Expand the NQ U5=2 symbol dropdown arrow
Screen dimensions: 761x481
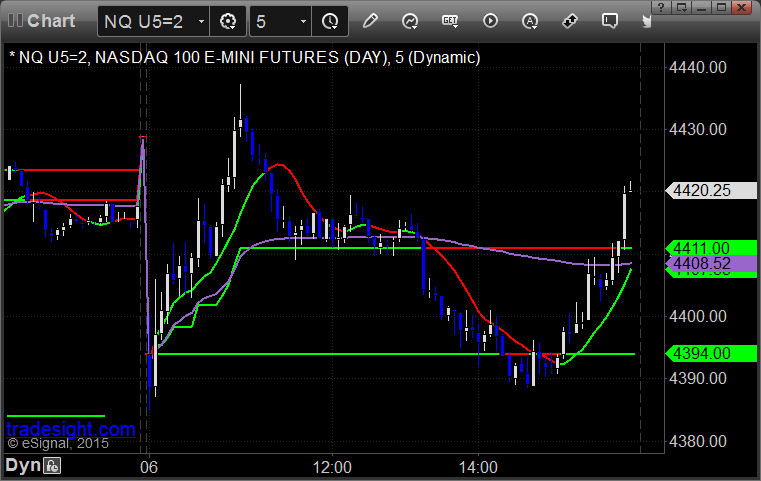(x=201, y=21)
